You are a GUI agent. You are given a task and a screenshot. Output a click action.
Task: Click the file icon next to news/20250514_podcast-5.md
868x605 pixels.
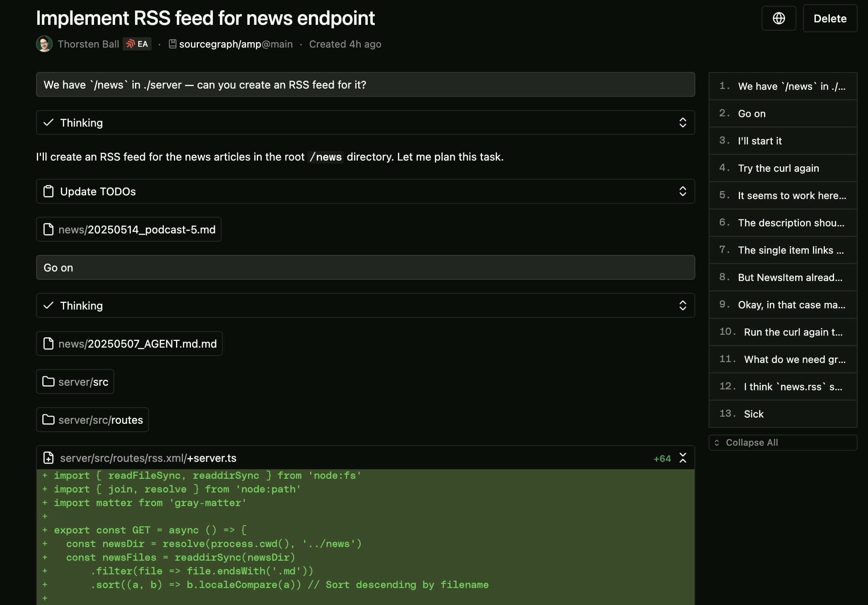click(48, 229)
